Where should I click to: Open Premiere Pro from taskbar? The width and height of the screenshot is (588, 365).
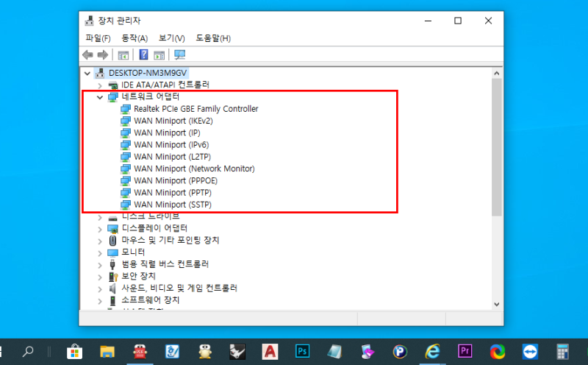coord(465,352)
